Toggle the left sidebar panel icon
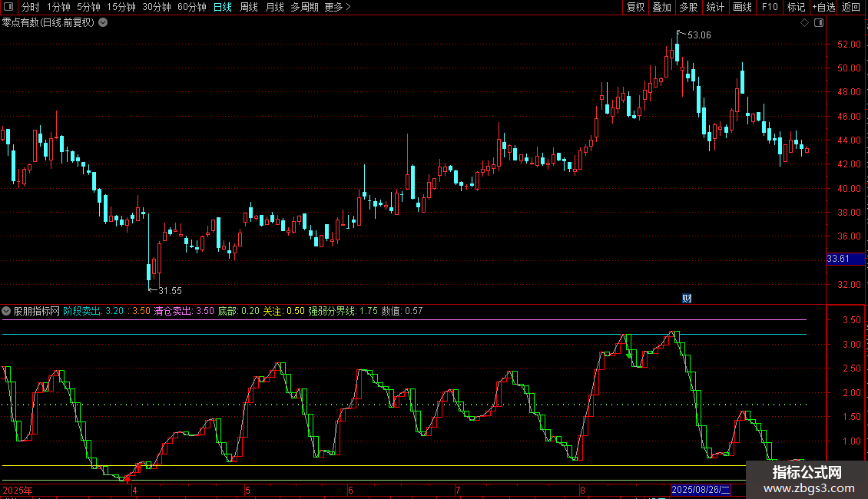The width and height of the screenshot is (868, 499). (8, 7)
